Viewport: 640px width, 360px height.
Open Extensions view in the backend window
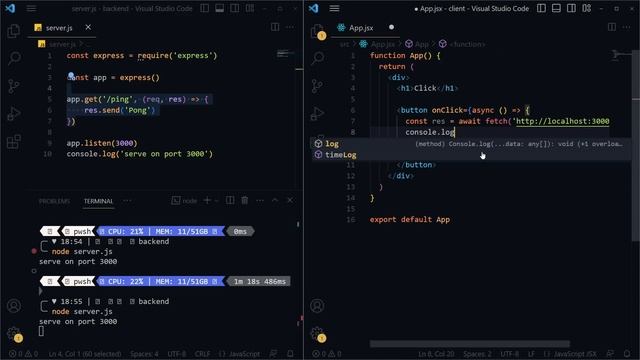pyautogui.click(x=14, y=142)
